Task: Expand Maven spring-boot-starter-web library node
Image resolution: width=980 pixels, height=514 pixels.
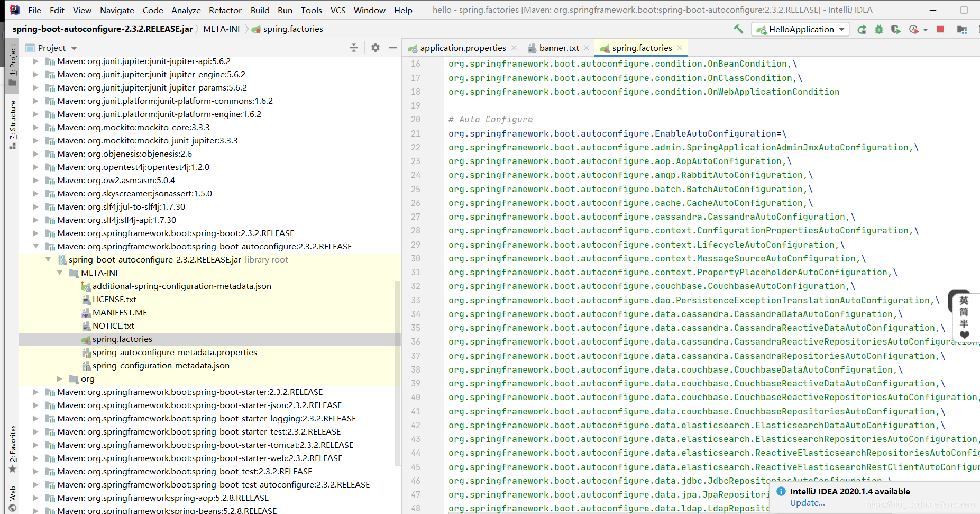Action: (35, 458)
